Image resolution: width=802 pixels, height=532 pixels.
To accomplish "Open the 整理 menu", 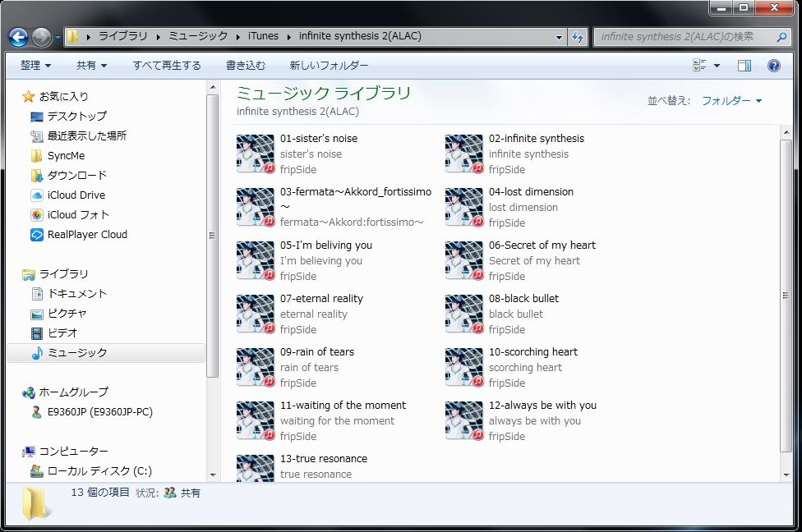I will 36,66.
